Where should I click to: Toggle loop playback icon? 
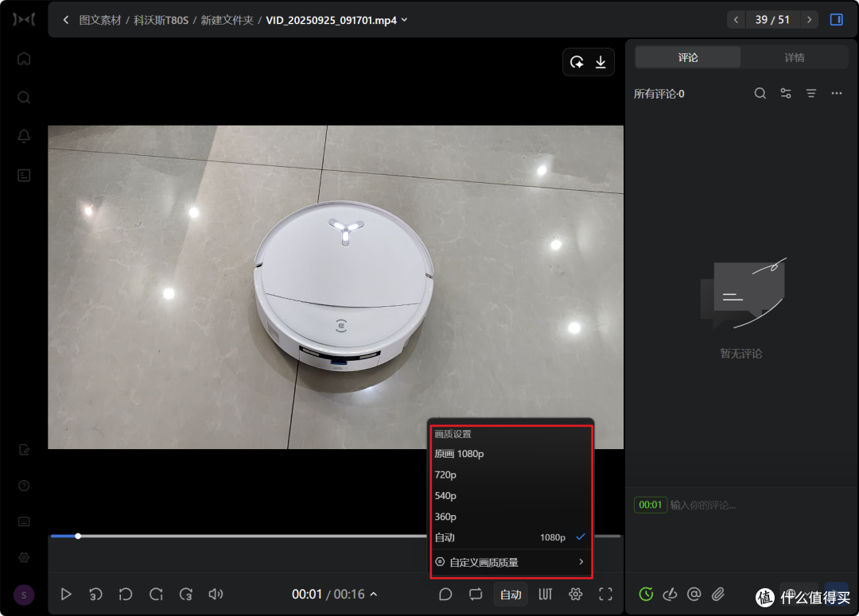point(476,594)
